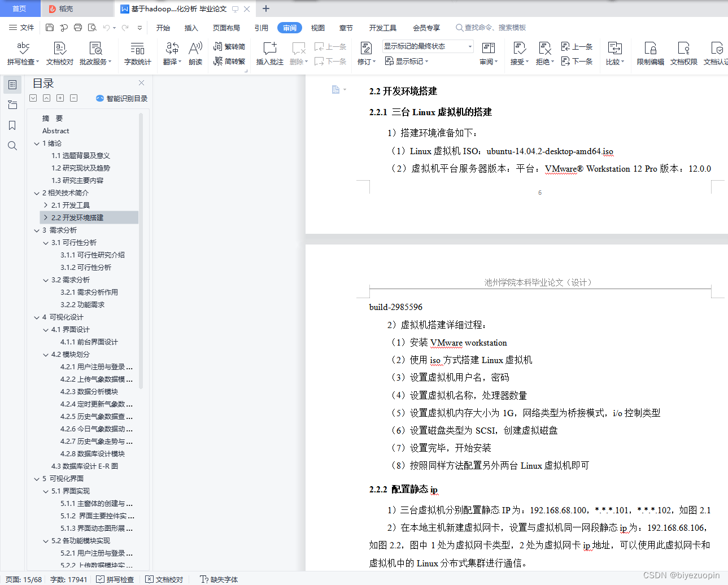The width and height of the screenshot is (728, 585).
Task: Open the 开发工具 ribbon tab
Action: 383,28
